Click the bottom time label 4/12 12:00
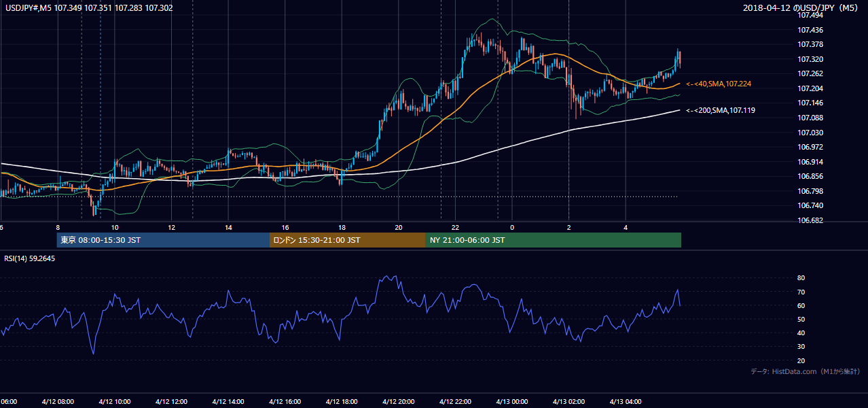 point(171,401)
